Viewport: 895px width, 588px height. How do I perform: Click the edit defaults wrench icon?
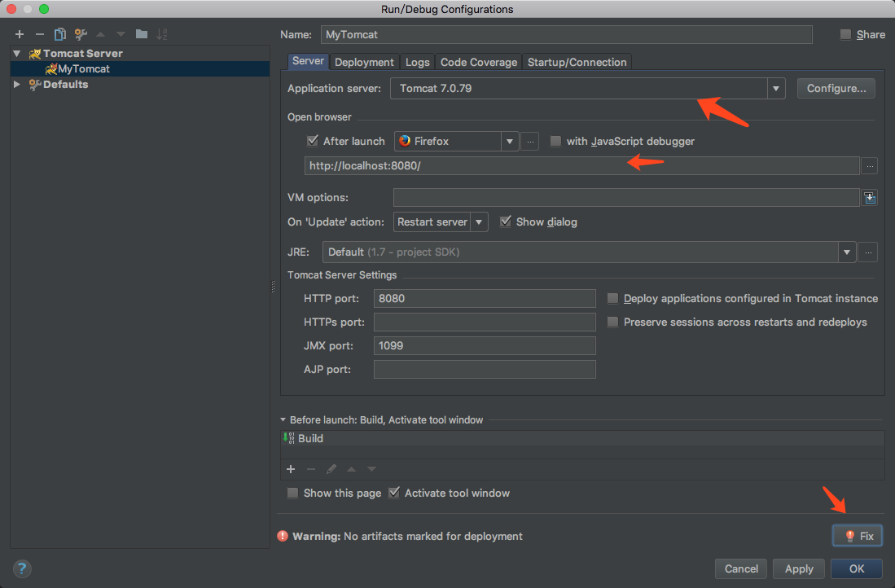pyautogui.click(x=80, y=34)
